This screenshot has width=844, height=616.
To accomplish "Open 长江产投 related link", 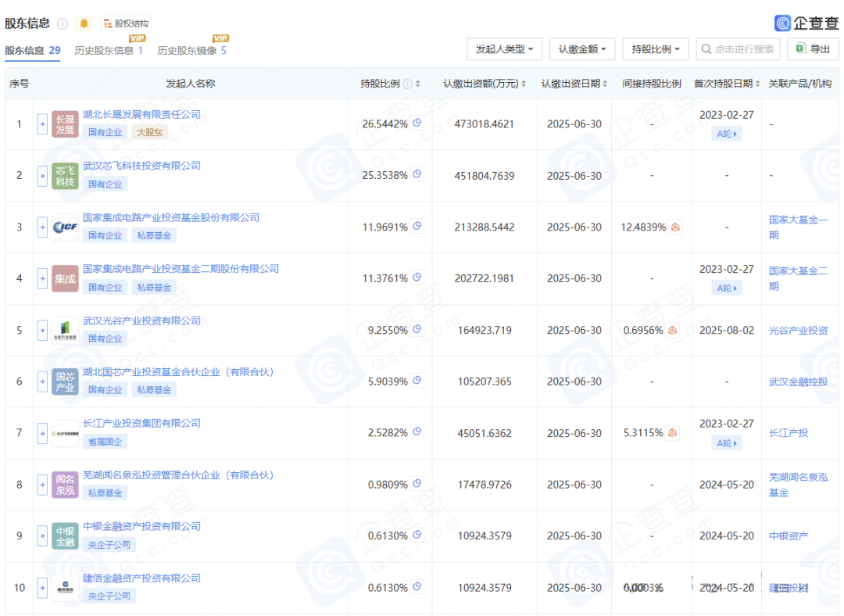I will [x=789, y=433].
